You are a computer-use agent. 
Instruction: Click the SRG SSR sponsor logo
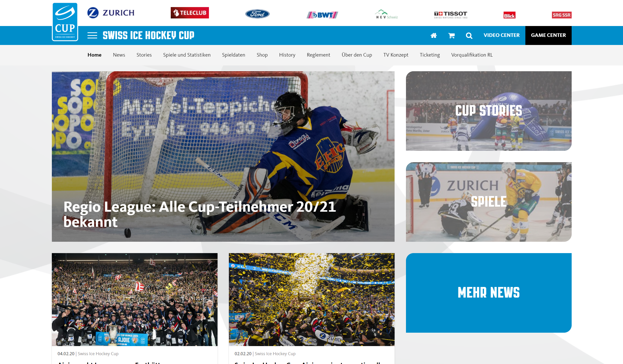click(562, 15)
